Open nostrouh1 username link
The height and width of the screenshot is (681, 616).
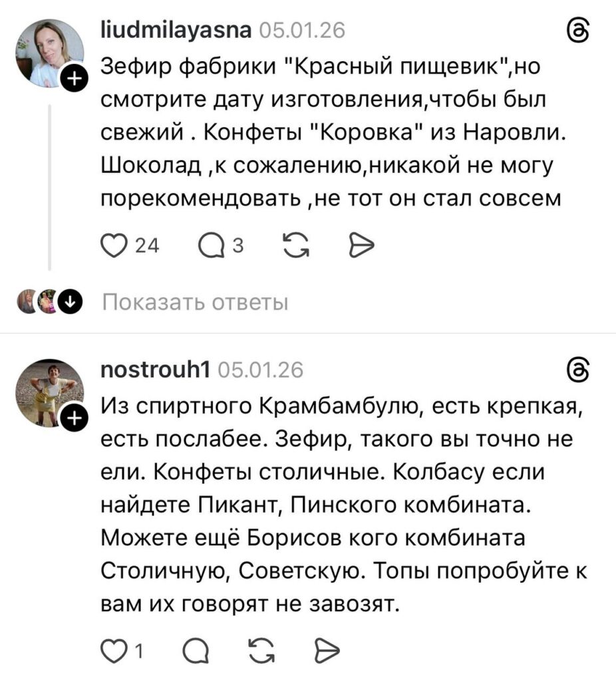pyautogui.click(x=154, y=368)
